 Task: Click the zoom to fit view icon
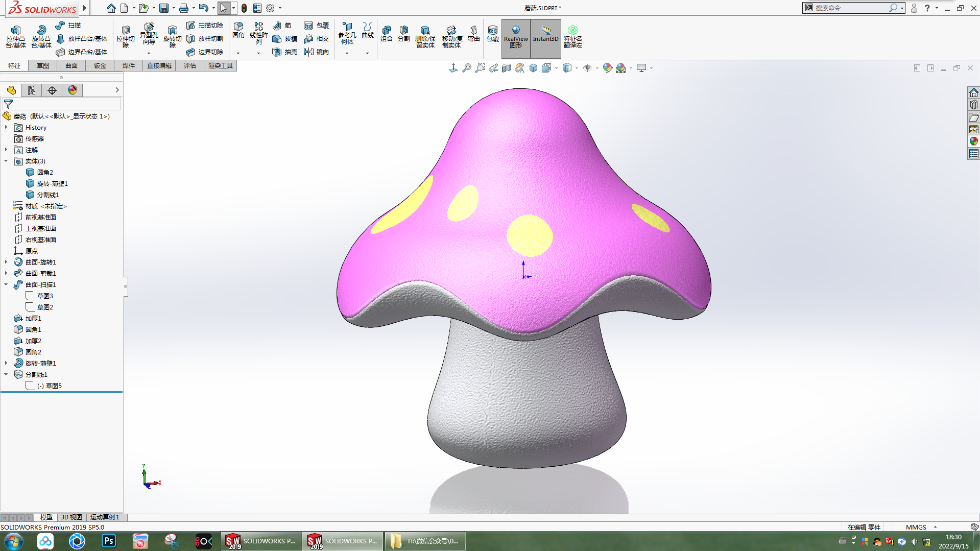pos(466,68)
